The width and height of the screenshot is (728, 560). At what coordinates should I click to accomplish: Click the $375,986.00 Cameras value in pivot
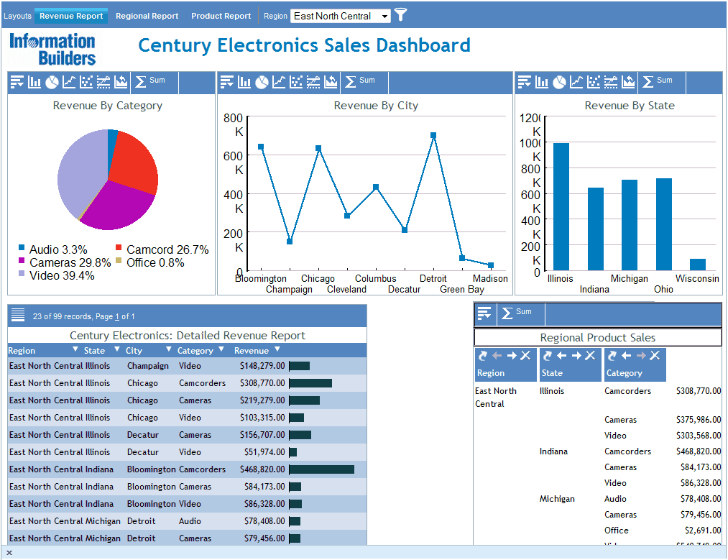click(x=699, y=420)
